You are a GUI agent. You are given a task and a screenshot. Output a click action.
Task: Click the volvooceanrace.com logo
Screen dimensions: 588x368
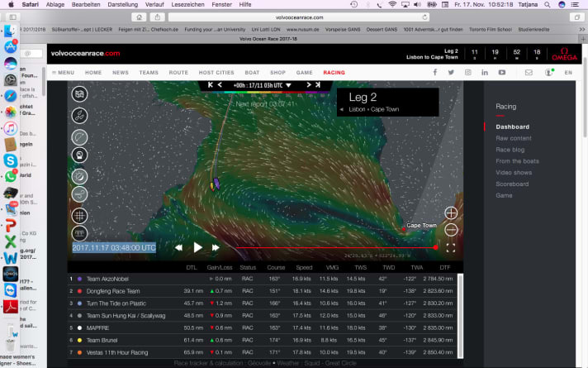click(x=86, y=53)
